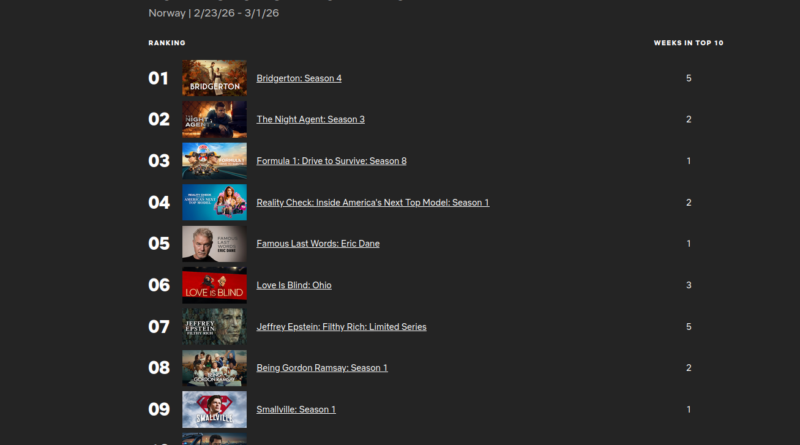The image size is (800, 445).
Task: Click the Norway date range text
Action: (214, 13)
